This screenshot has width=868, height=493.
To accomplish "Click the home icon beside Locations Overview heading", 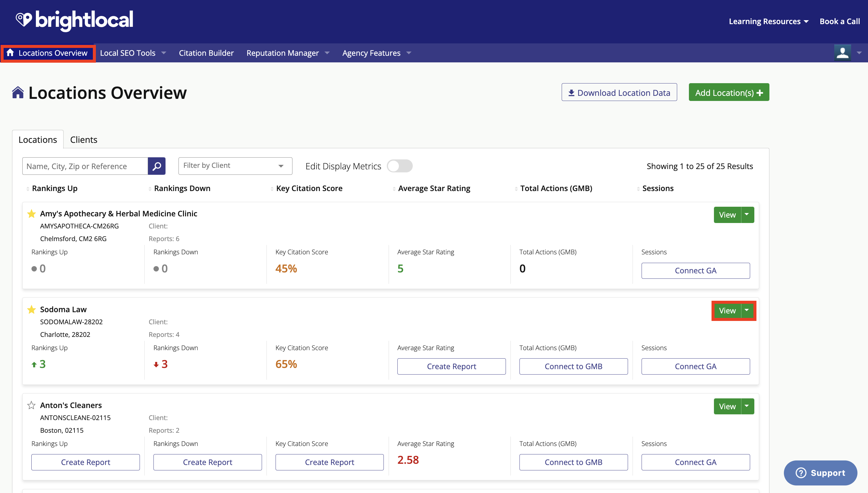I will [x=18, y=93].
